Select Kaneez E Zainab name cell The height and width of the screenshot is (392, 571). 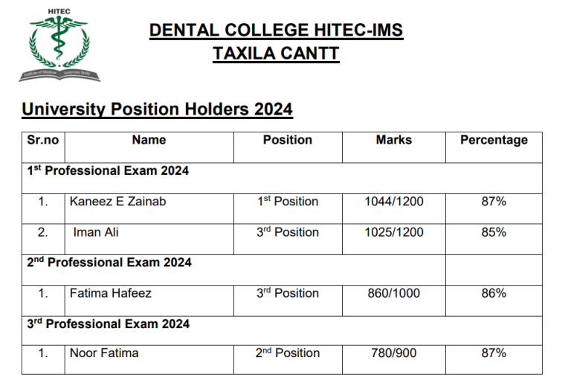point(149,209)
